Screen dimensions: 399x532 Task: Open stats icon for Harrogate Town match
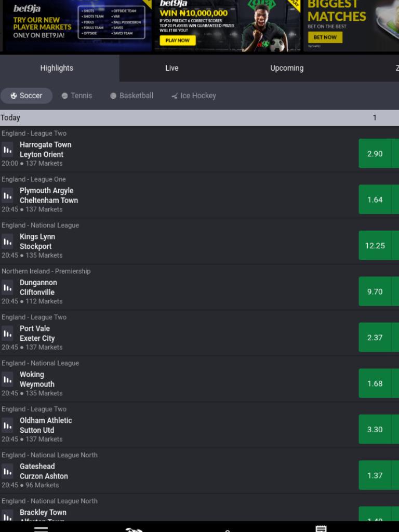click(x=7, y=150)
